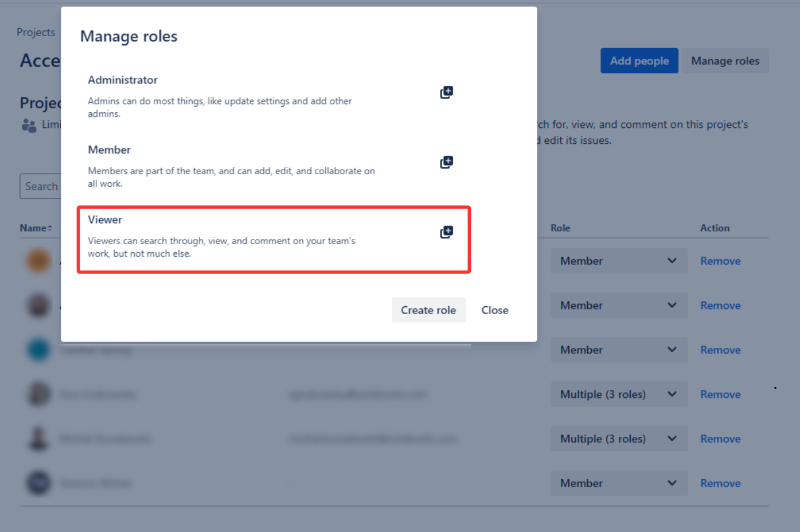Screen dimensions: 800x532
Task: Open the first row's Member role dropdown
Action: click(619, 261)
